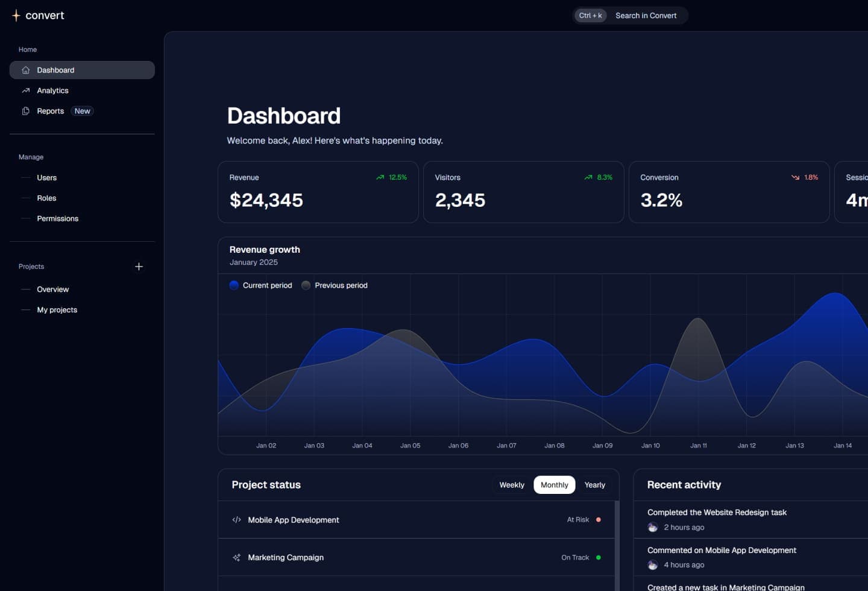Click the Visitors upward trend icon
The image size is (868, 591).
tap(588, 177)
